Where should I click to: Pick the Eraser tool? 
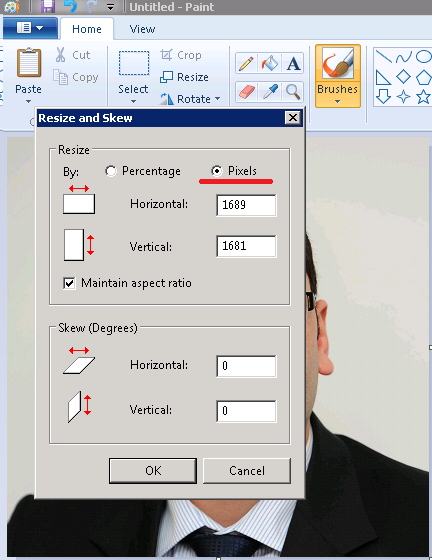coord(246,92)
